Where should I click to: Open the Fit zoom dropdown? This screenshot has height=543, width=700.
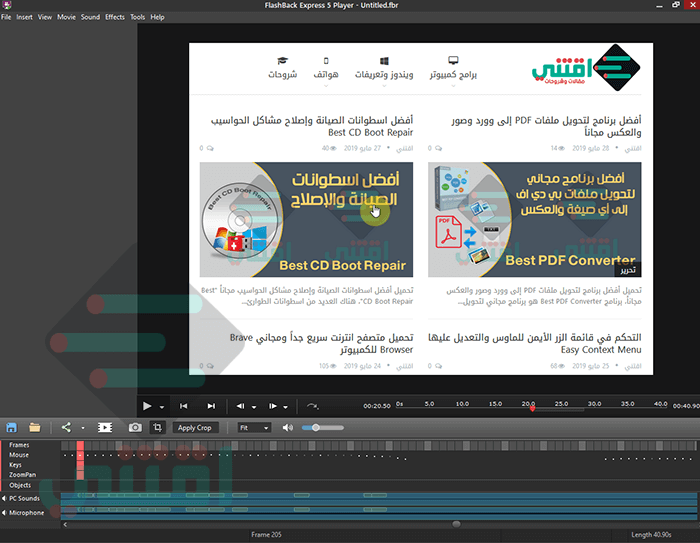(x=254, y=428)
